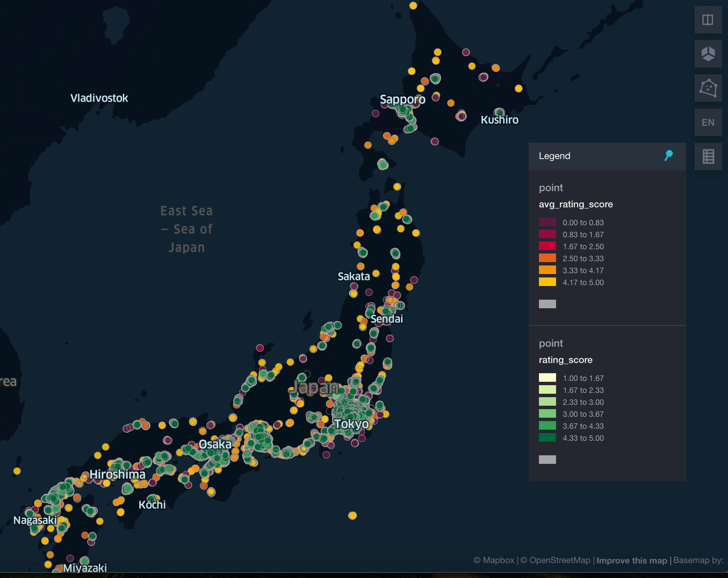The image size is (728, 578).
Task: Select the '4.17 to 5.00' yellow swatch
Action: point(547,283)
